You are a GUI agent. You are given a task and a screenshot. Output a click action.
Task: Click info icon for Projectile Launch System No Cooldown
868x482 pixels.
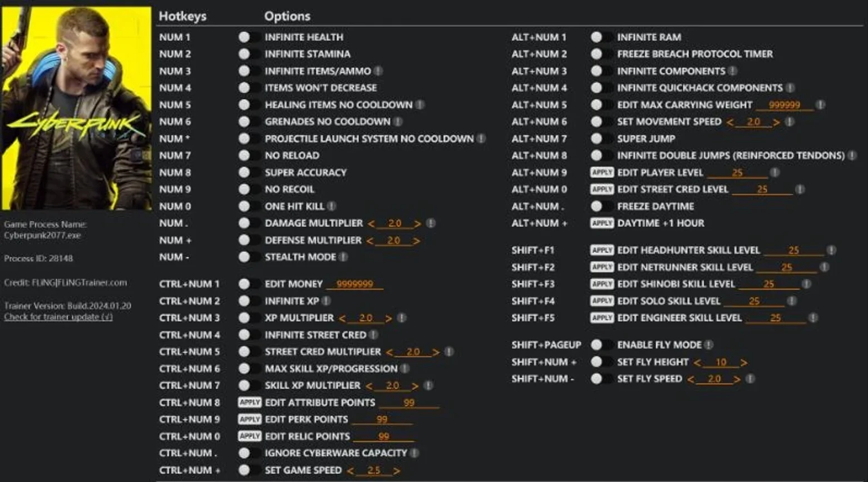[x=481, y=138]
